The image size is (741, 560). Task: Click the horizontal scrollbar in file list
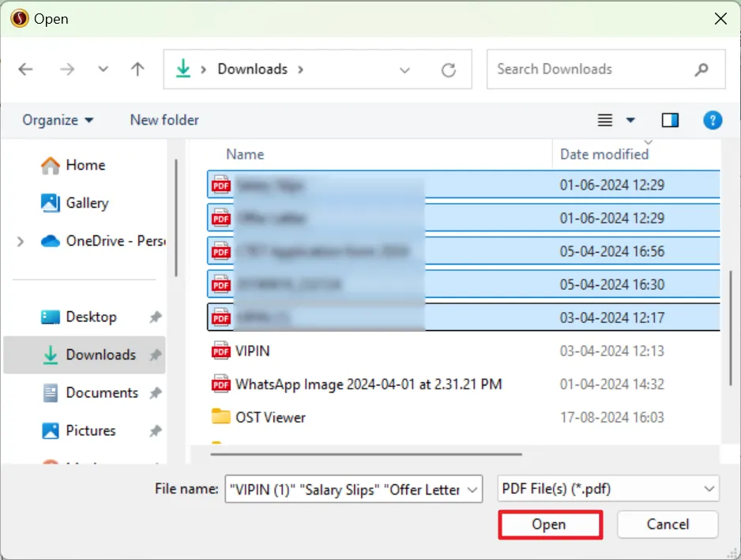tap(367, 454)
